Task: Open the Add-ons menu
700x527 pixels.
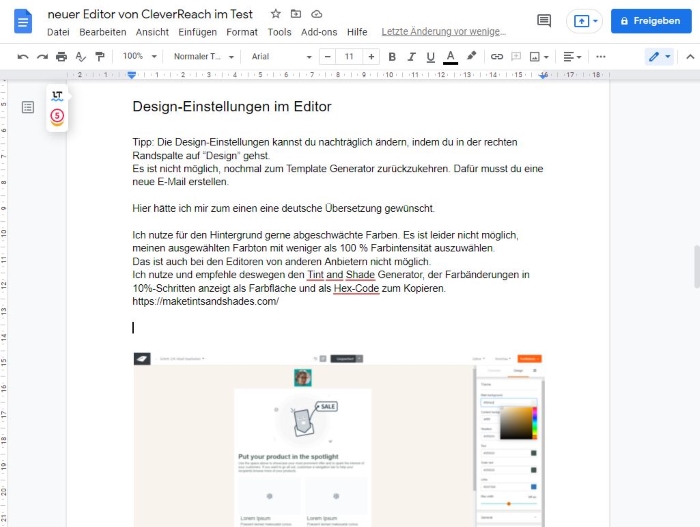Action: (x=319, y=32)
